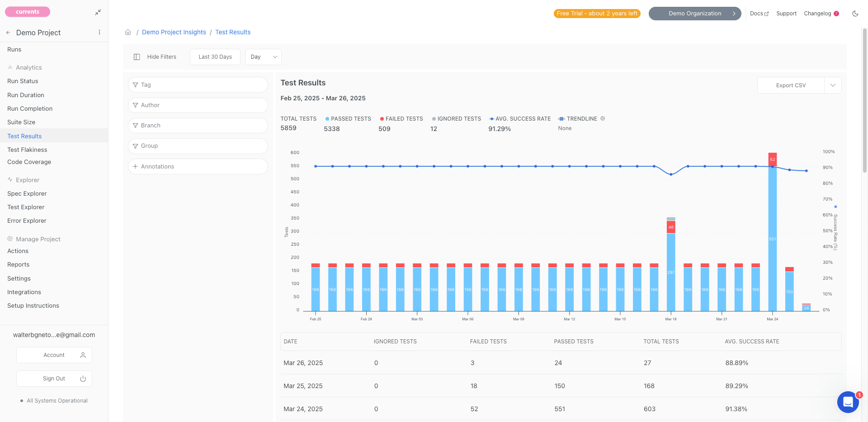868x422 pixels.
Task: Open Run Status in sidebar
Action: [23, 81]
